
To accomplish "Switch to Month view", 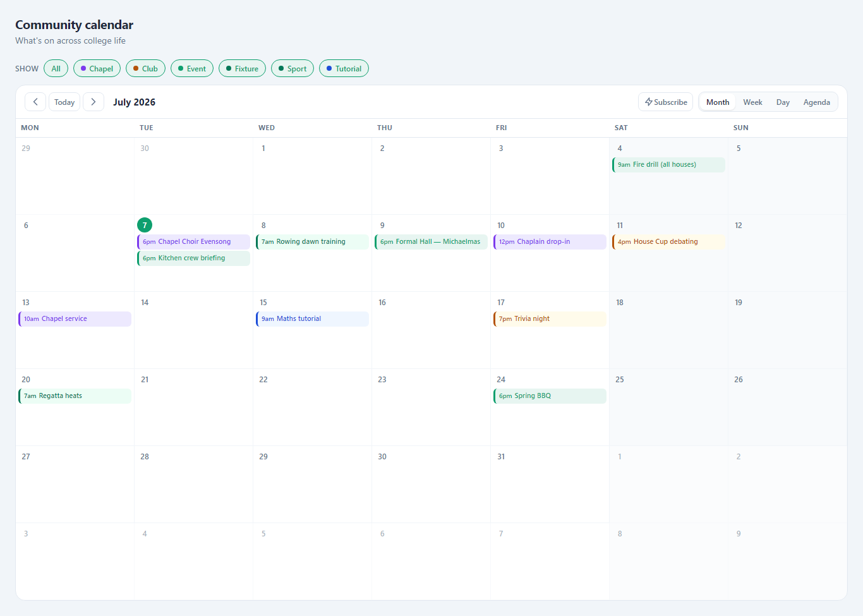I will [x=718, y=102].
